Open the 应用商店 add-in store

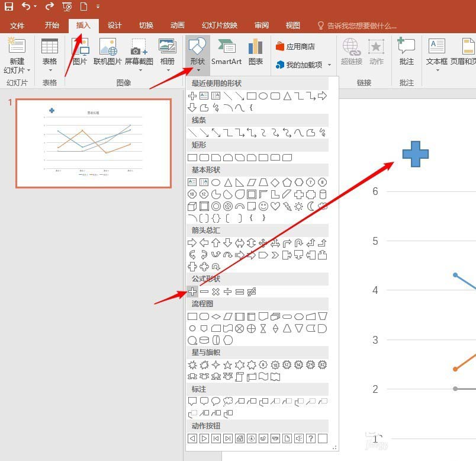pos(295,46)
